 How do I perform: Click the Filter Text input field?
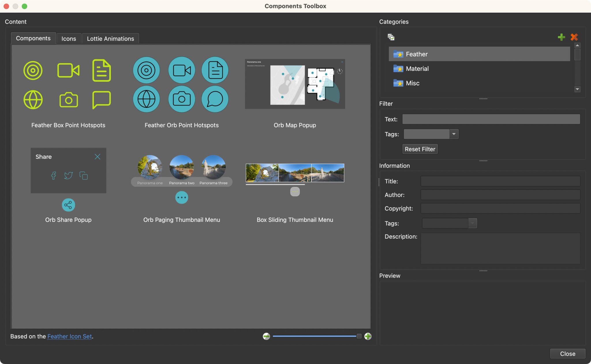tap(491, 119)
